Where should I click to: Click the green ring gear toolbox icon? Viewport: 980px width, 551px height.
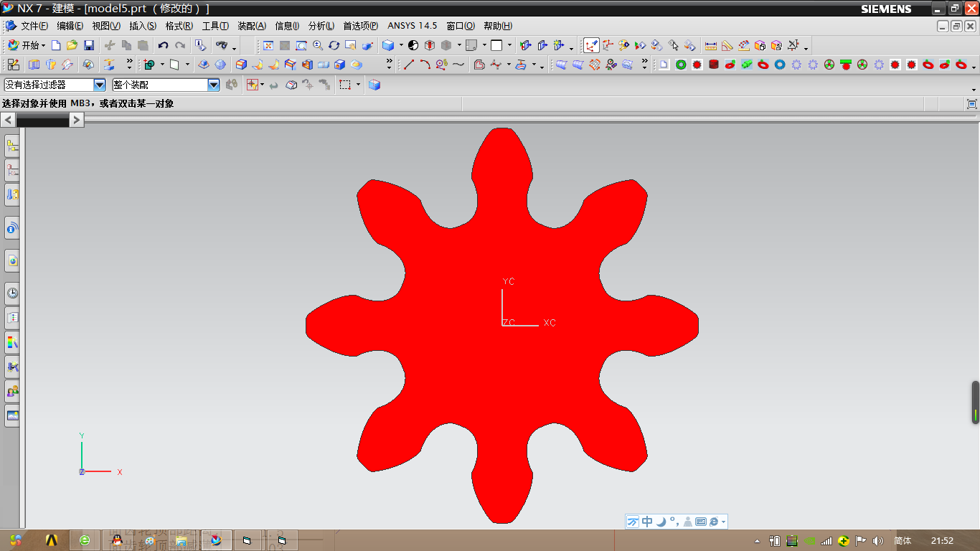click(x=680, y=65)
